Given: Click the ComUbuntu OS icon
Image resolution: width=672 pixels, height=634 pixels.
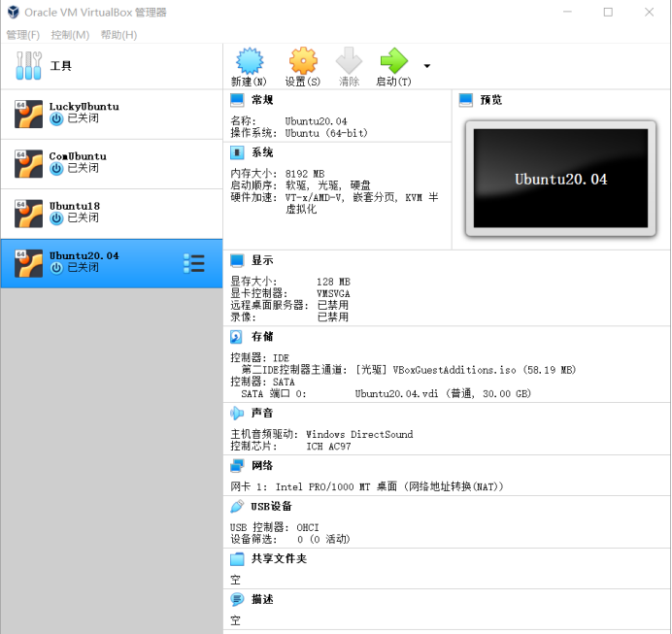Looking at the screenshot, I should coord(28,164).
